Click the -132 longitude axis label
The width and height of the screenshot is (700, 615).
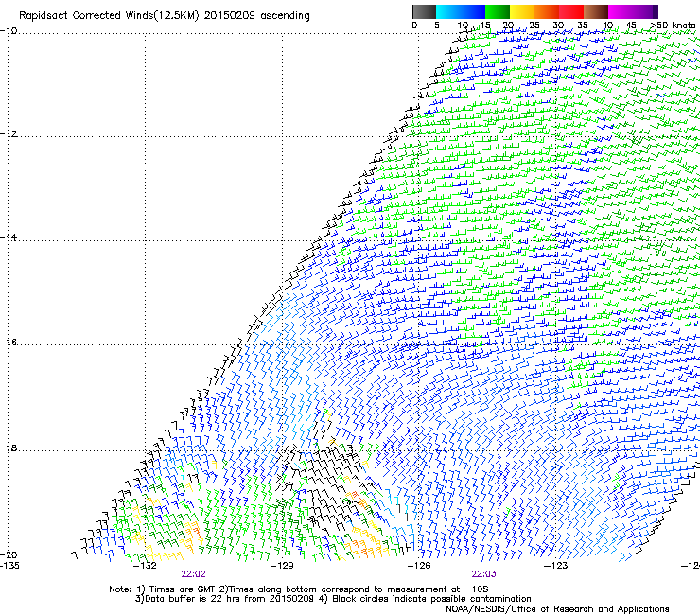[145, 566]
